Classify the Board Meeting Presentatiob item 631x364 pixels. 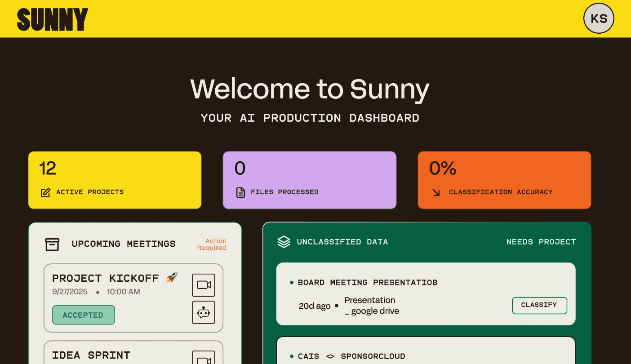(x=539, y=305)
